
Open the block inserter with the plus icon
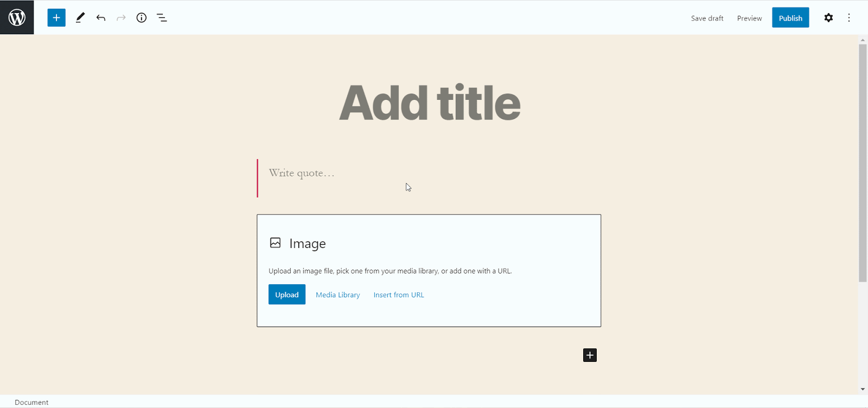tap(56, 17)
